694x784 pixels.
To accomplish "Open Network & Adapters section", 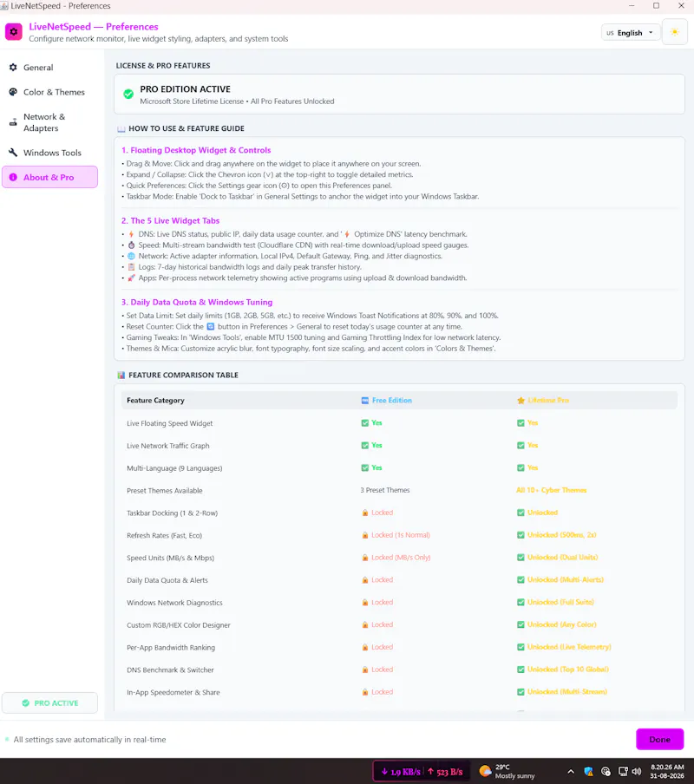I will pos(49,122).
